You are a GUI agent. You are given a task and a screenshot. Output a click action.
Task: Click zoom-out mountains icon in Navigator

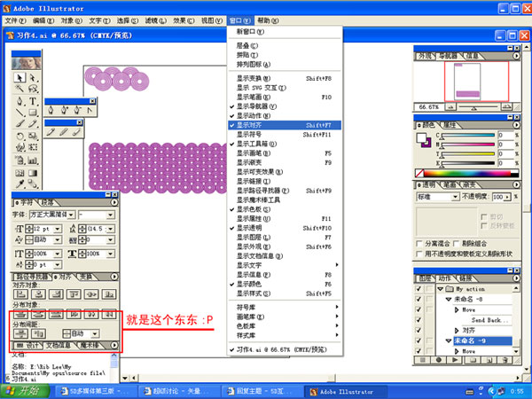point(451,107)
